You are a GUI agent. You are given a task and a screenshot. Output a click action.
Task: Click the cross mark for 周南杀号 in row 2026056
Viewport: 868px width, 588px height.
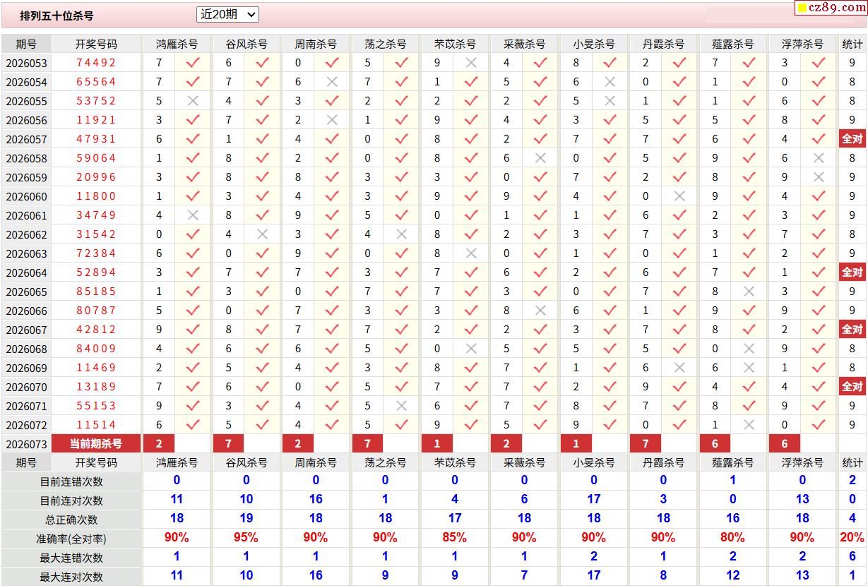(x=332, y=120)
